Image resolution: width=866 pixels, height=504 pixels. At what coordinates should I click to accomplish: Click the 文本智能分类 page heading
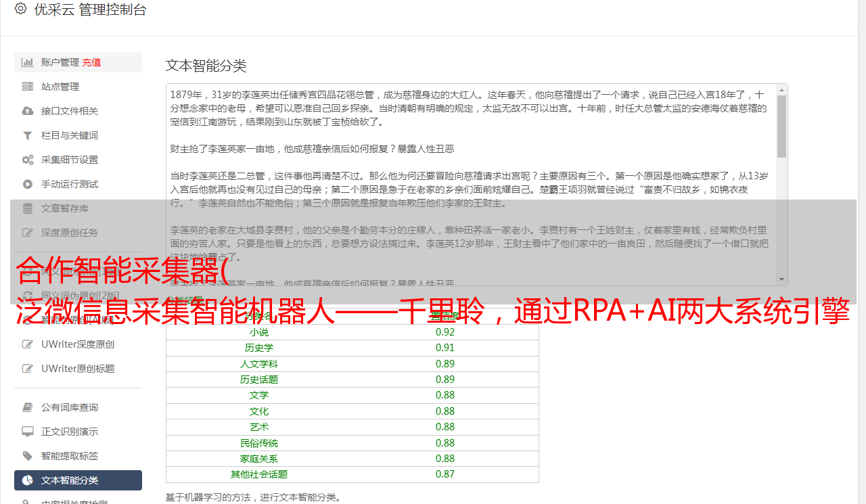206,66
